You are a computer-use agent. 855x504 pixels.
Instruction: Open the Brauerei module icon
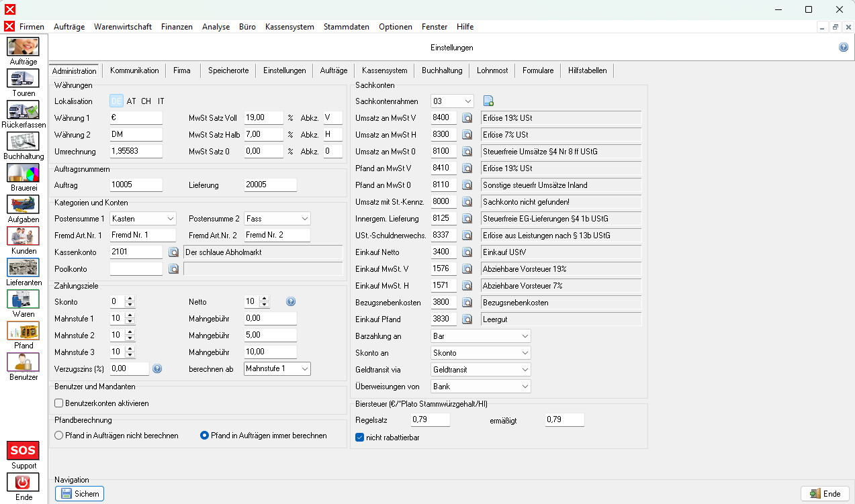point(23,173)
